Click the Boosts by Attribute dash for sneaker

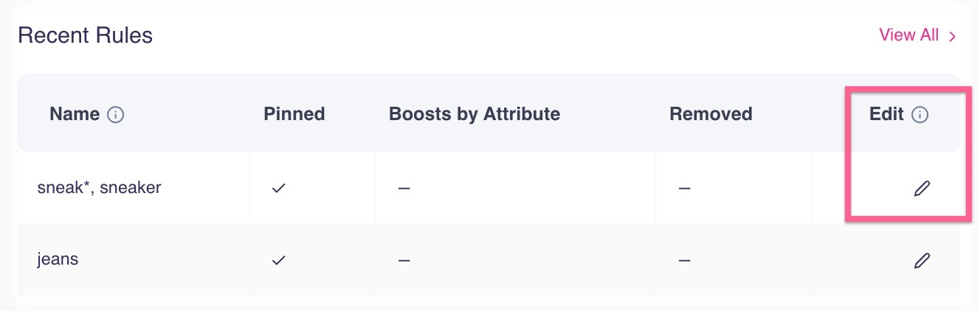(404, 188)
